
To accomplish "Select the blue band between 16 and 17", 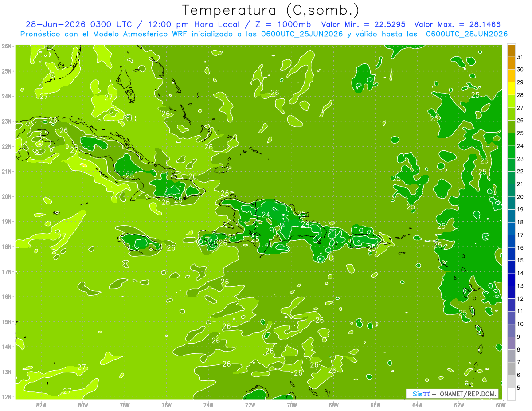I will (x=511, y=241).
